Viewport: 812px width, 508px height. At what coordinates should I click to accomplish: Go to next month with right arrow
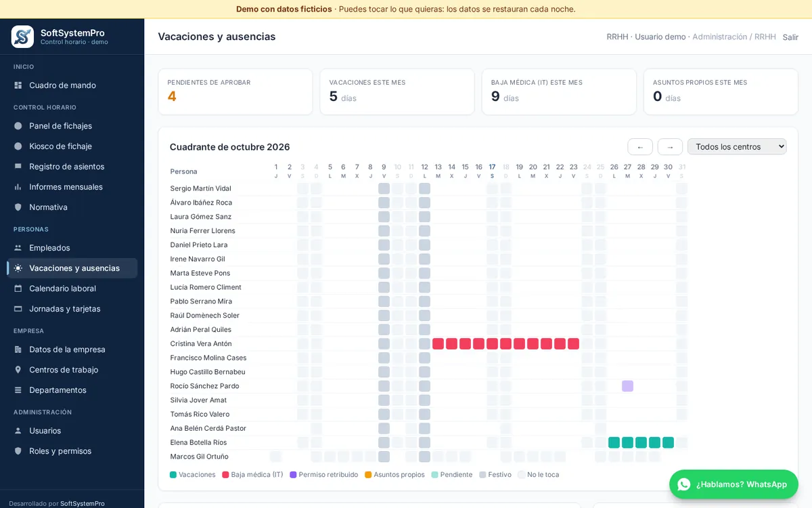coord(670,147)
